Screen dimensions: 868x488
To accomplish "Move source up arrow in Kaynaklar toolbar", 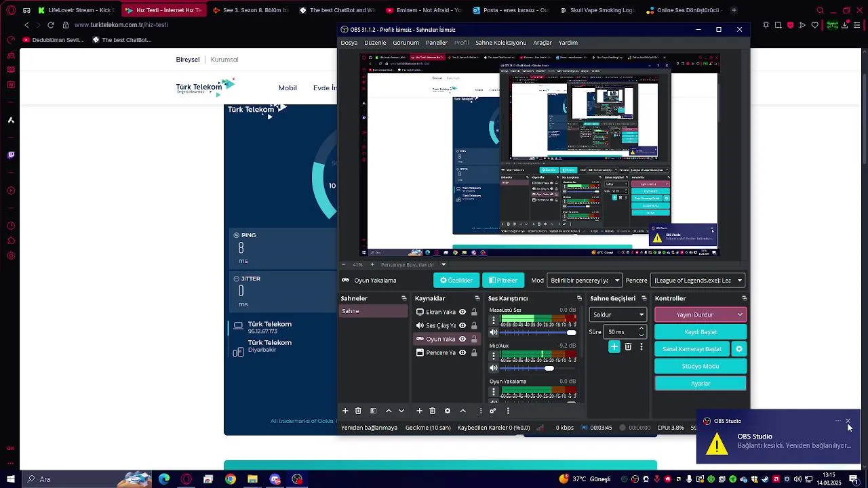I will pos(463,411).
